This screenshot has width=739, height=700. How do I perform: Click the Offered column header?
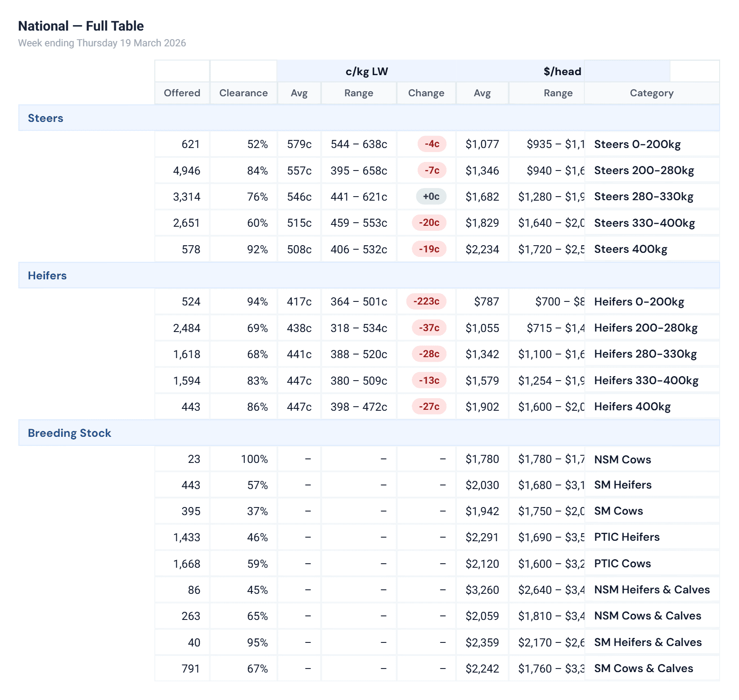pyautogui.click(x=182, y=93)
